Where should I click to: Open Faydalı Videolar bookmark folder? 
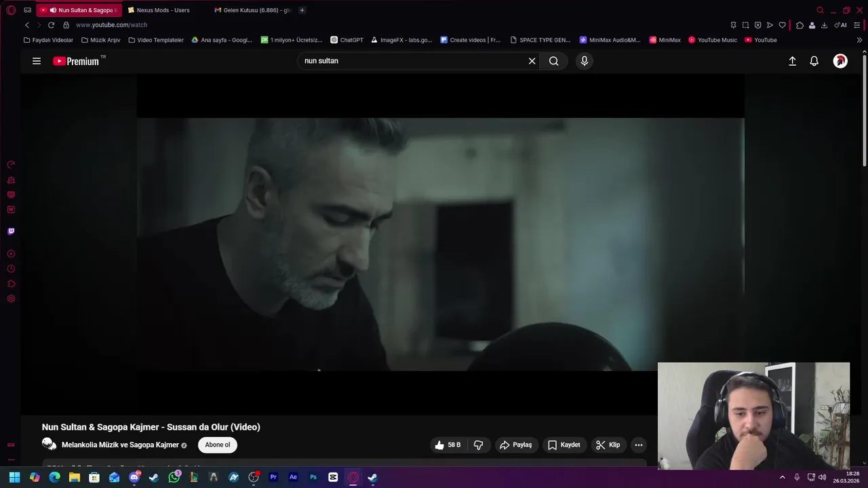(x=48, y=40)
